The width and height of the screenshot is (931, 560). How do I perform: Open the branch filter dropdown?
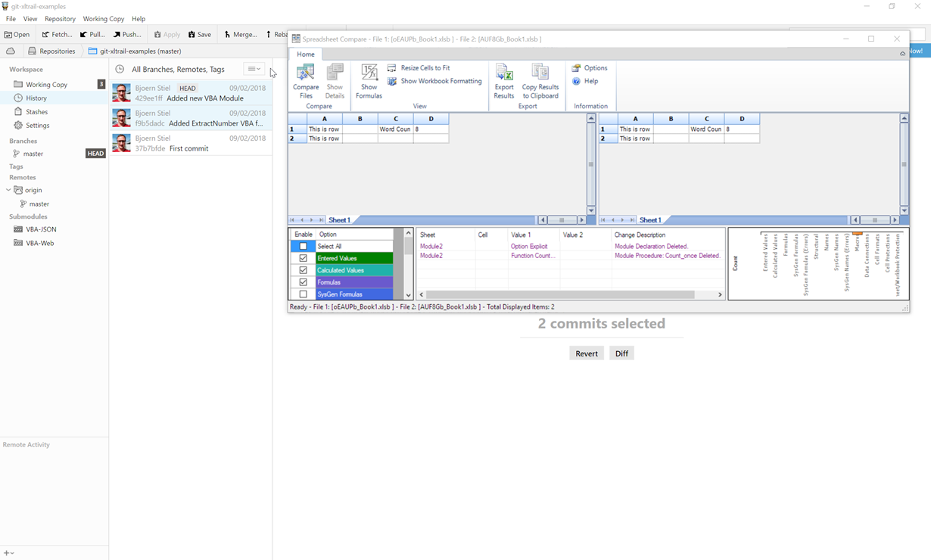[x=253, y=69]
